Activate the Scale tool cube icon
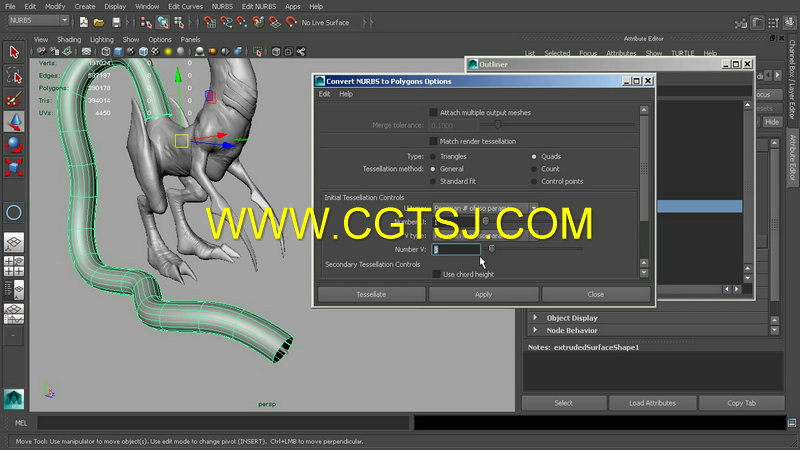Screen dimensions: 800x450 coord(14,167)
